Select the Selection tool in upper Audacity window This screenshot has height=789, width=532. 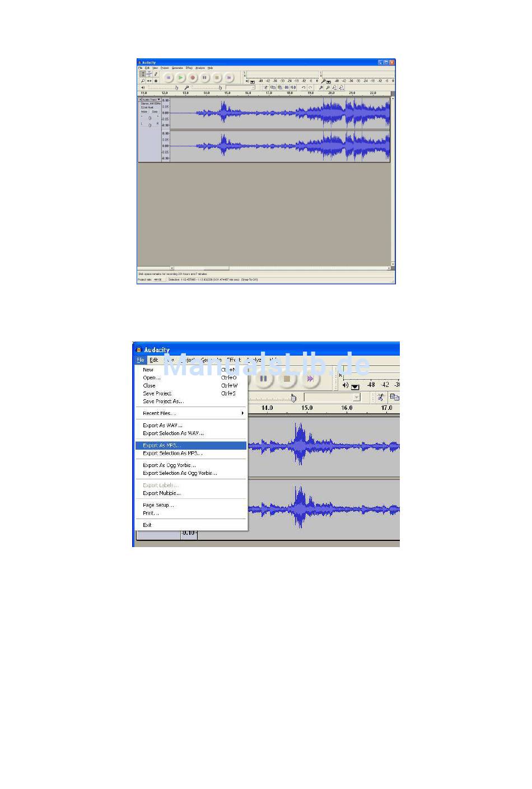pyautogui.click(x=143, y=74)
